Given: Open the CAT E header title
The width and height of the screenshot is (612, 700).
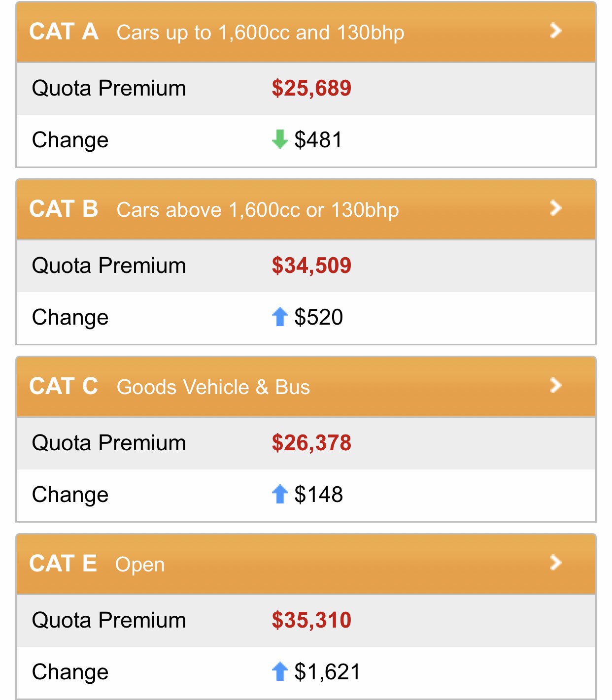Looking at the screenshot, I should [63, 564].
